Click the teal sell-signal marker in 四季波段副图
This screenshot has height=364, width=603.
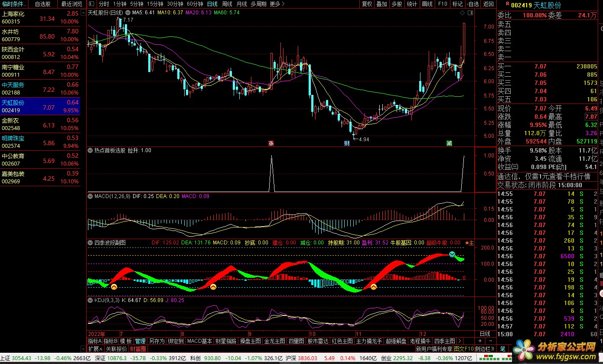[x=453, y=254]
